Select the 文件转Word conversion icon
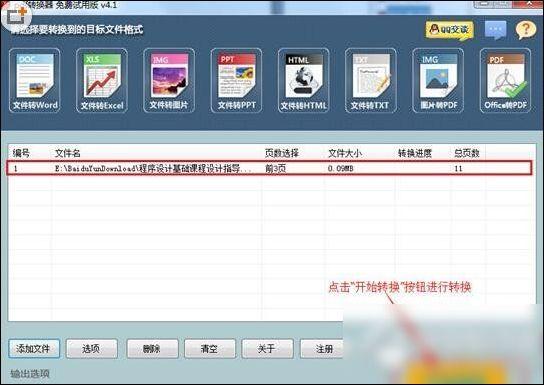 pyautogui.click(x=35, y=80)
